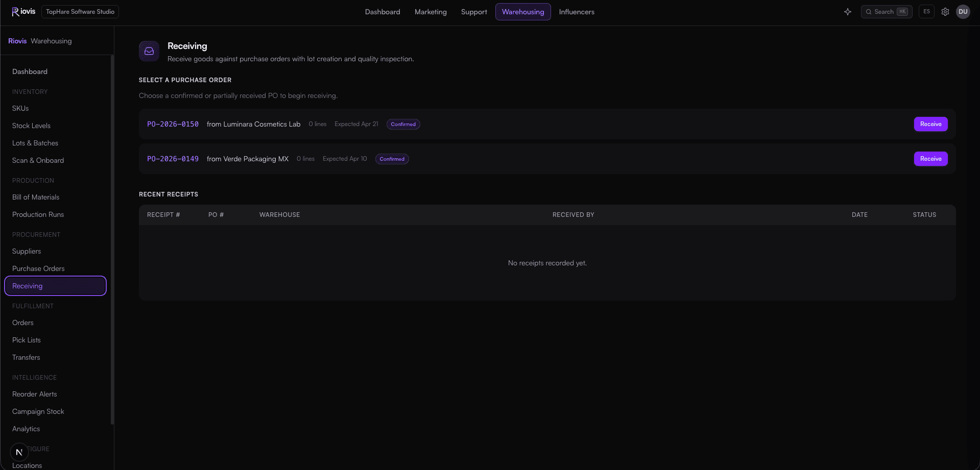Image resolution: width=980 pixels, height=470 pixels.
Task: Toggle the ES language switch
Action: (x=926, y=12)
